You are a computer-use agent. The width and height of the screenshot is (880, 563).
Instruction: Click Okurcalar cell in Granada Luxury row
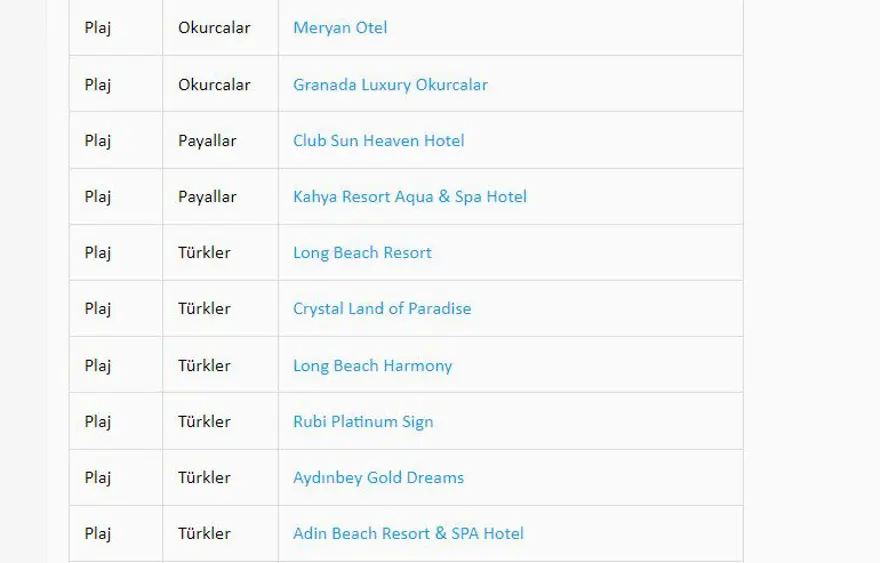[214, 85]
